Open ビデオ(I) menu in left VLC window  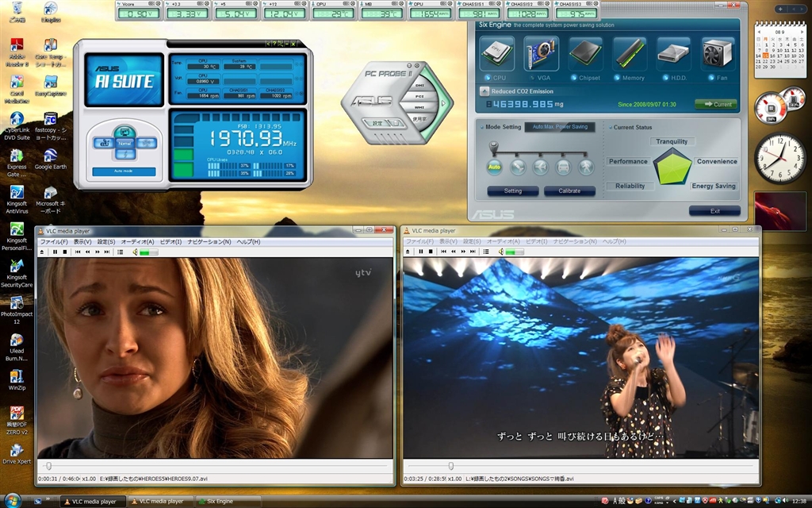coord(170,241)
